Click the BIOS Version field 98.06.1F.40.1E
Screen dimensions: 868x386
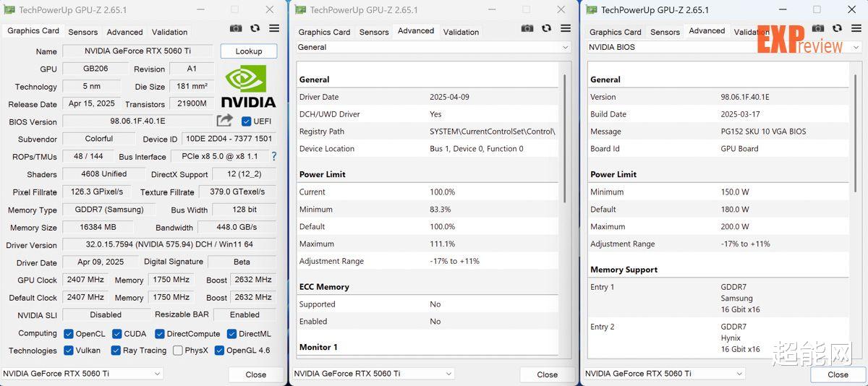pyautogui.click(x=137, y=121)
